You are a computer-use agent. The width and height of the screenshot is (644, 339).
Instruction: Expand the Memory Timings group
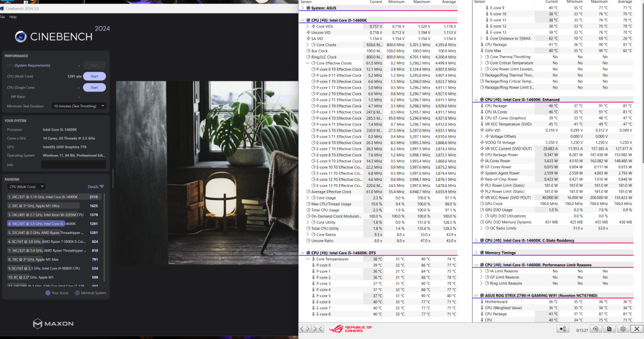[476, 253]
